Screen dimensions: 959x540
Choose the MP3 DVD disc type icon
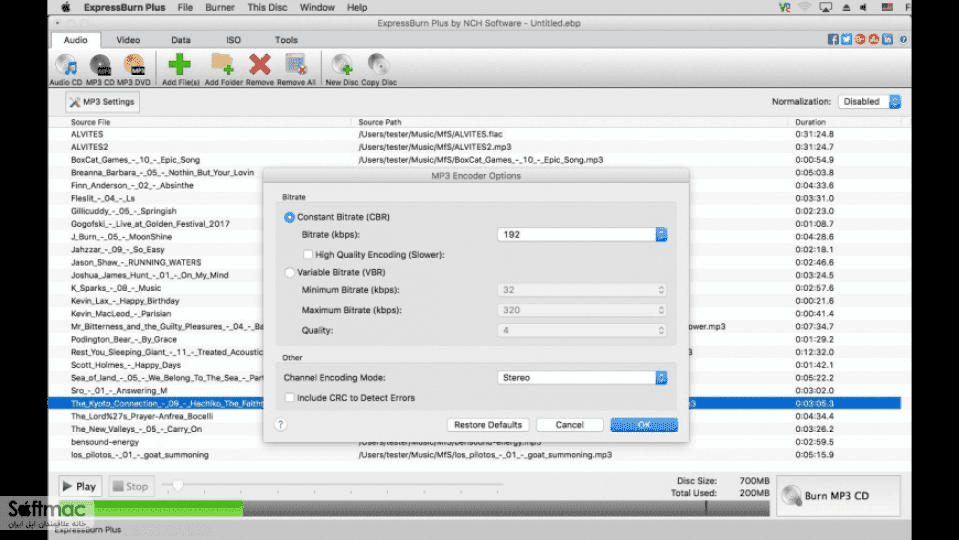point(133,69)
